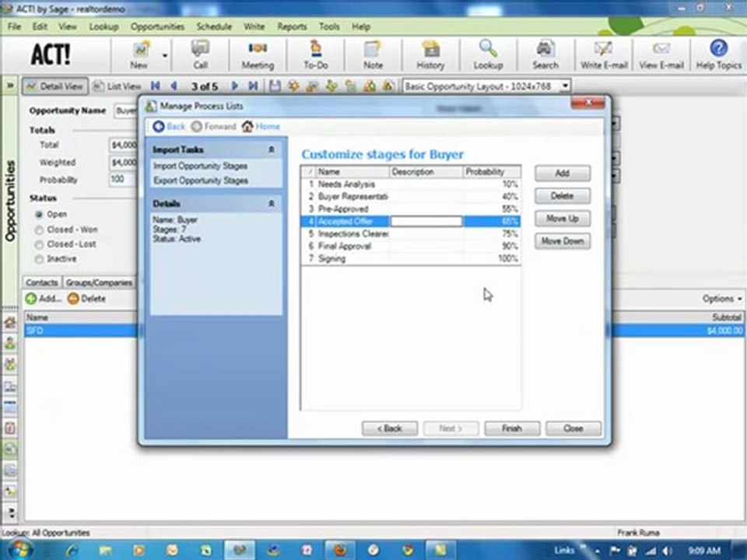This screenshot has height=560, width=747.
Task: Go to first opportunity record arrow
Action: coord(156,86)
